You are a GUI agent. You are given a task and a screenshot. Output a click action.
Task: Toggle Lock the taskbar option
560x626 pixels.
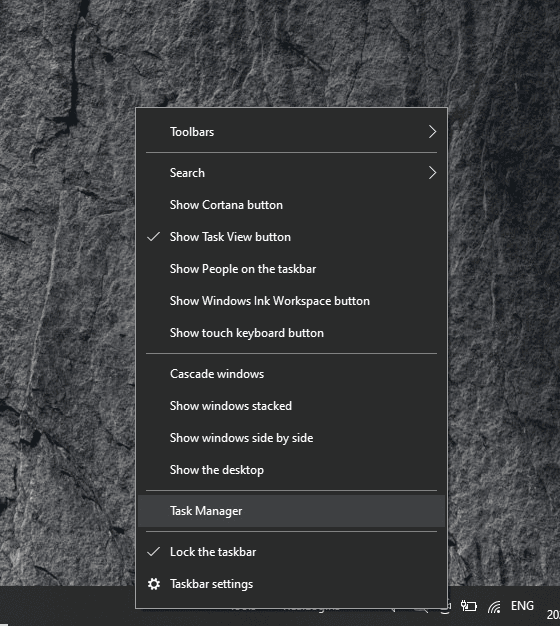[291, 552]
